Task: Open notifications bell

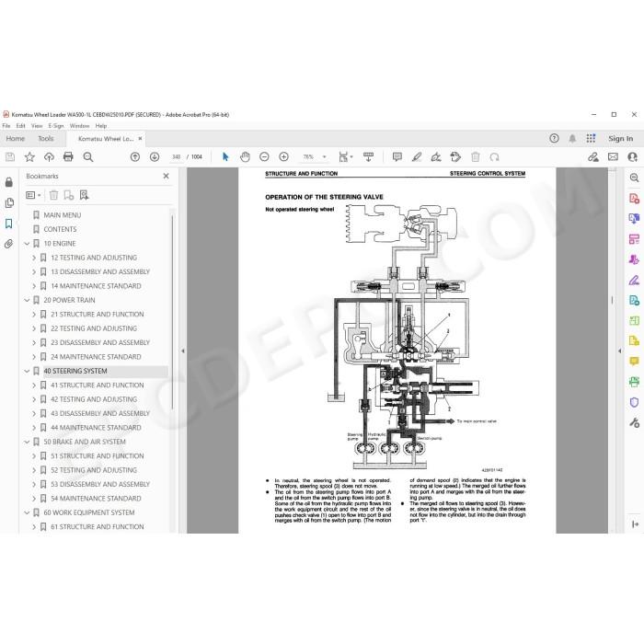Action: click(x=572, y=138)
